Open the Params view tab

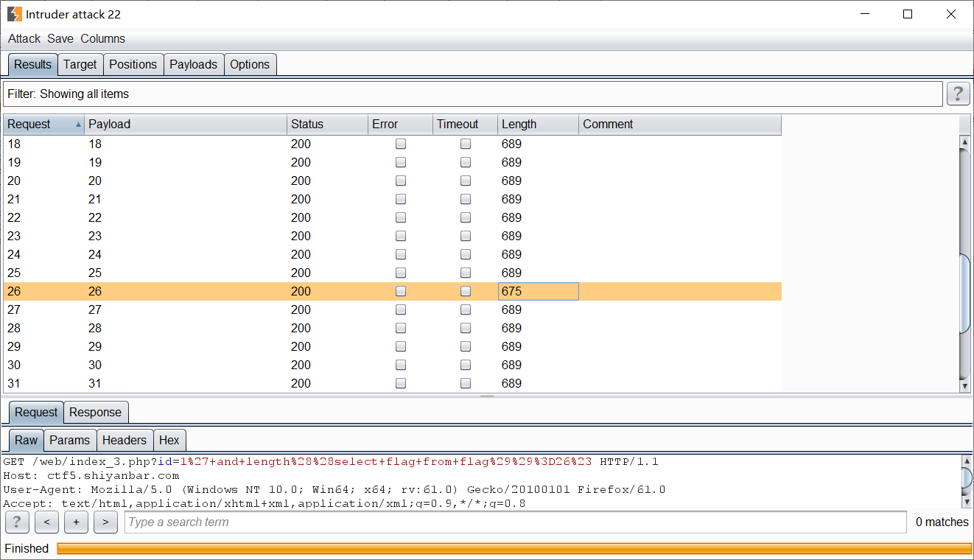coord(70,440)
